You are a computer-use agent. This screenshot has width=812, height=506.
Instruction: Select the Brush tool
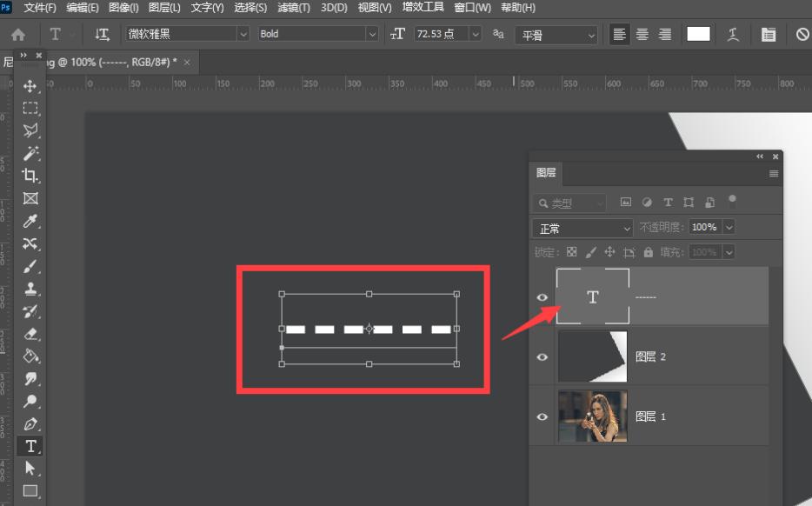pos(30,266)
